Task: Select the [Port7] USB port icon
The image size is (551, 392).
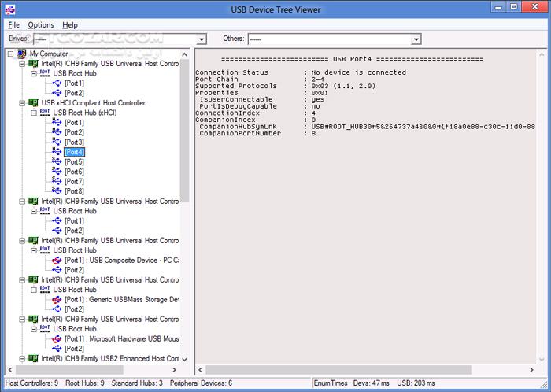Action: click(x=57, y=181)
